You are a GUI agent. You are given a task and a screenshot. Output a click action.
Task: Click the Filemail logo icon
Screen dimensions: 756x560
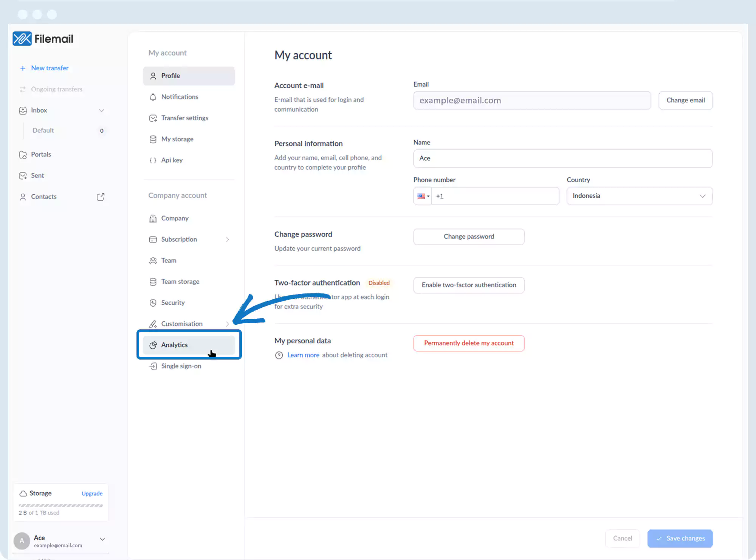tap(22, 39)
